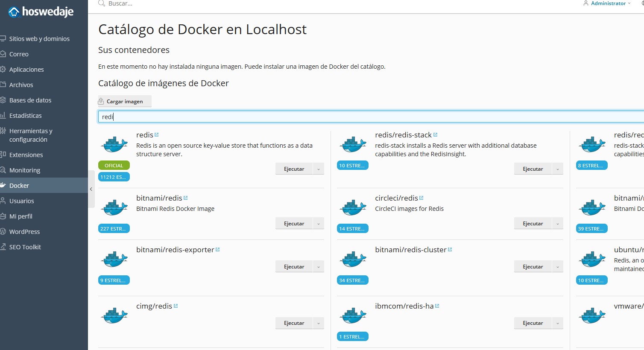This screenshot has width=644, height=350.
Task: Click the Usuarios sidebar icon
Action: 3,201
